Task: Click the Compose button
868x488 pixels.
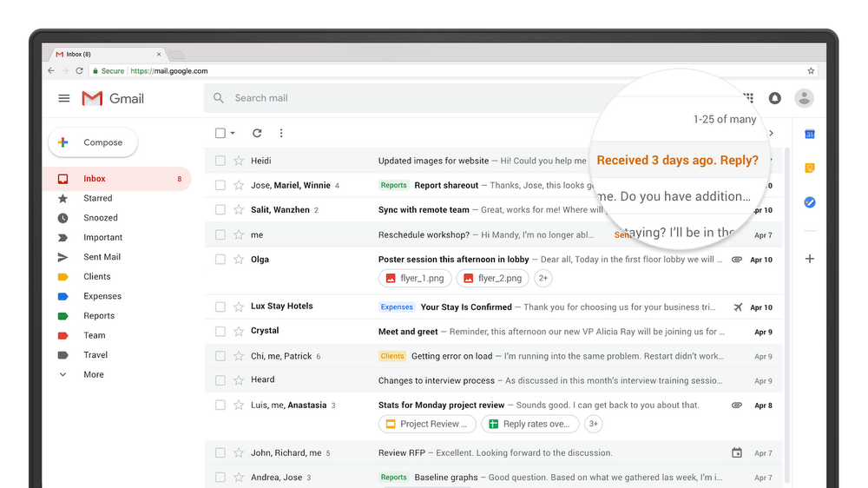Action: [x=93, y=142]
